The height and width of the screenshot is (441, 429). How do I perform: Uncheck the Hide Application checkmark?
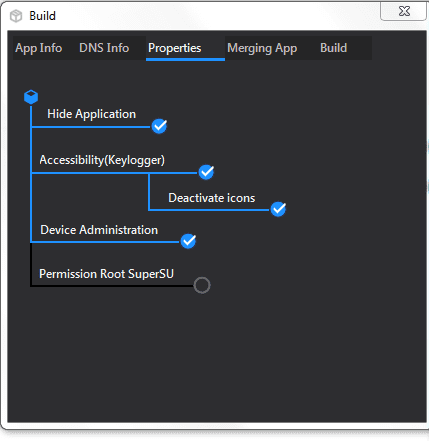(x=159, y=126)
